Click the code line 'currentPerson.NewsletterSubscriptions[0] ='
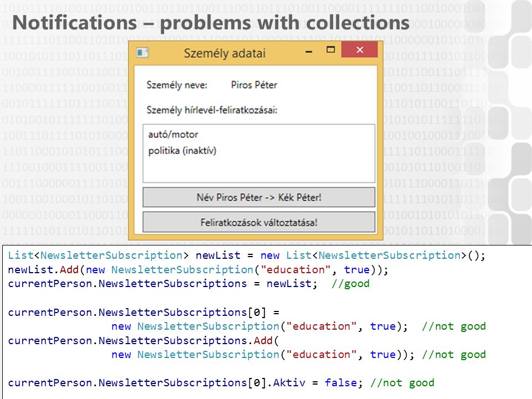 click(x=144, y=312)
